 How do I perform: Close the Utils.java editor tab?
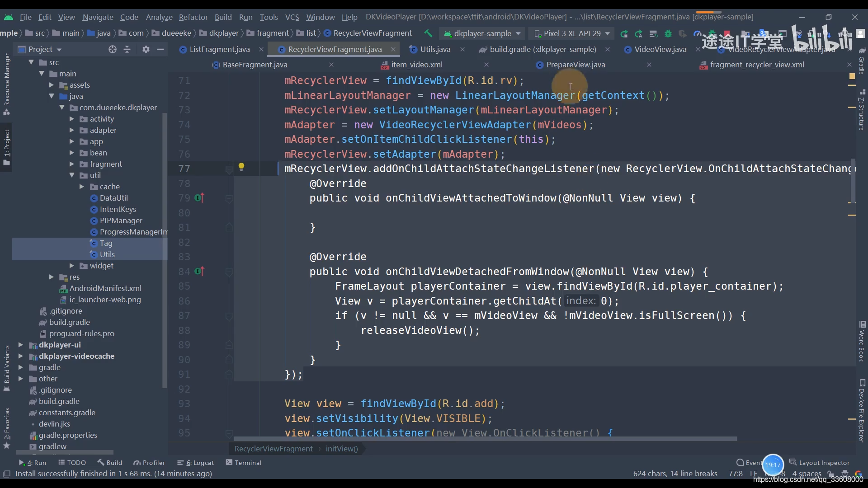point(462,49)
